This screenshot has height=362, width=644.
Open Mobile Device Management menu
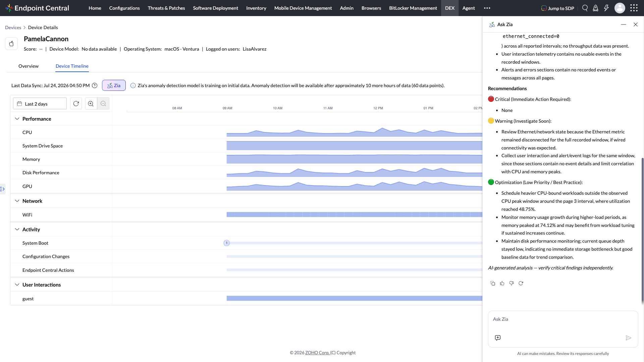pyautogui.click(x=303, y=8)
